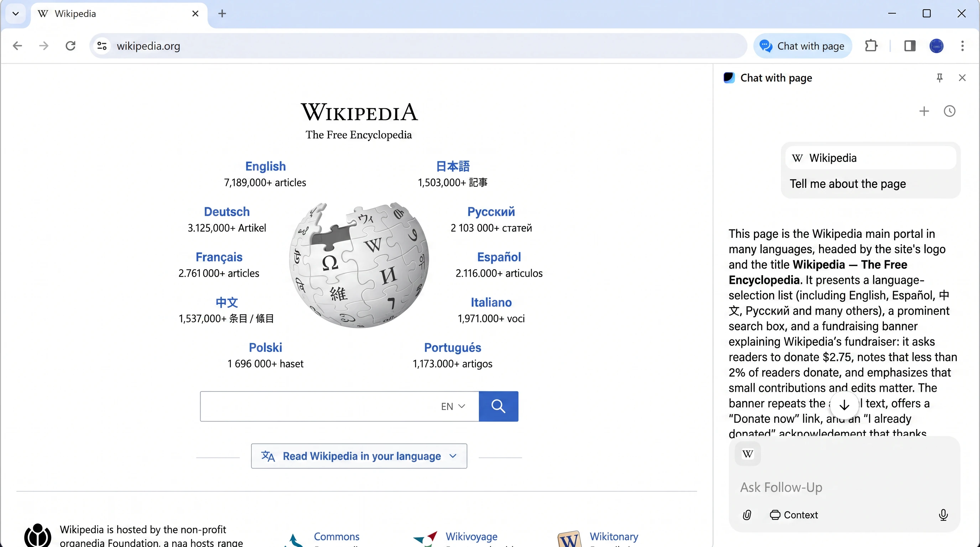Viewport: 980px width, 547px height.
Task: Open the Русский Wikipedia link
Action: pos(491,212)
